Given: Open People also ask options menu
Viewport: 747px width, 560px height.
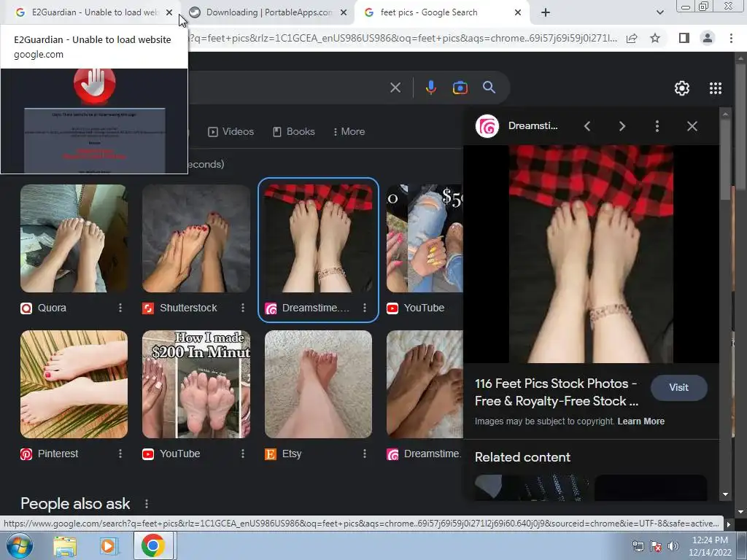Looking at the screenshot, I should (147, 504).
